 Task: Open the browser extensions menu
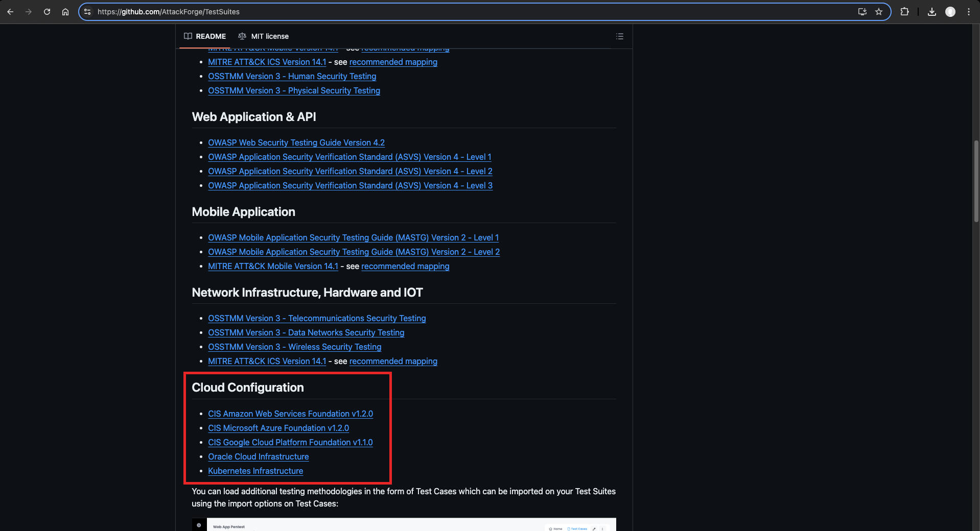pos(904,12)
